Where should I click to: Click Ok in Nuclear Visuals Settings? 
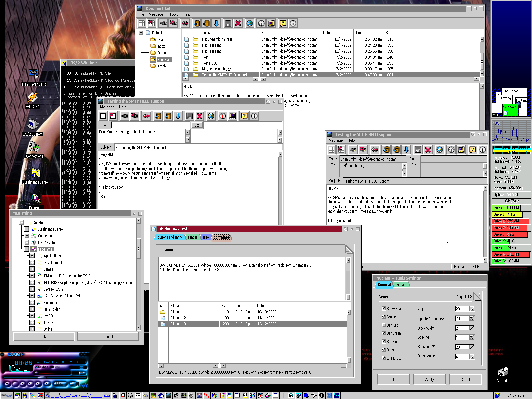(393, 379)
